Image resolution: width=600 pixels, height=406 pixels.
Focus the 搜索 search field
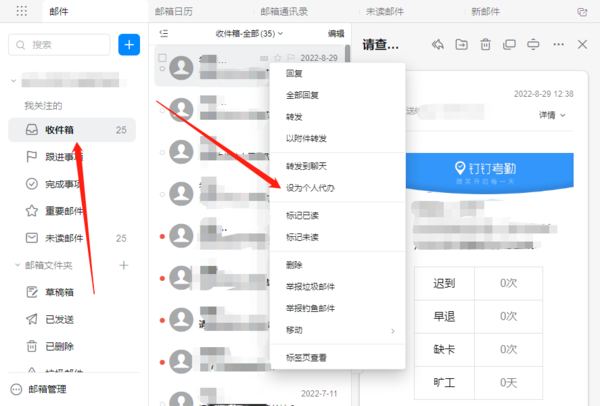coord(59,45)
